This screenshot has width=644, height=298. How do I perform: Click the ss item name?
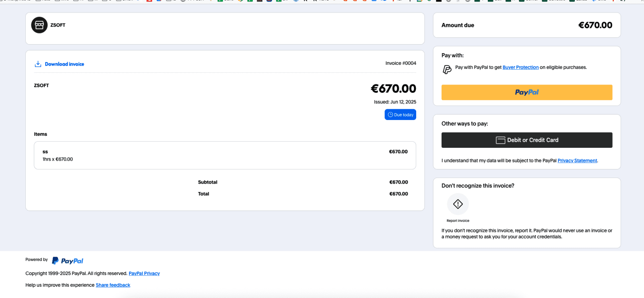coord(45,152)
